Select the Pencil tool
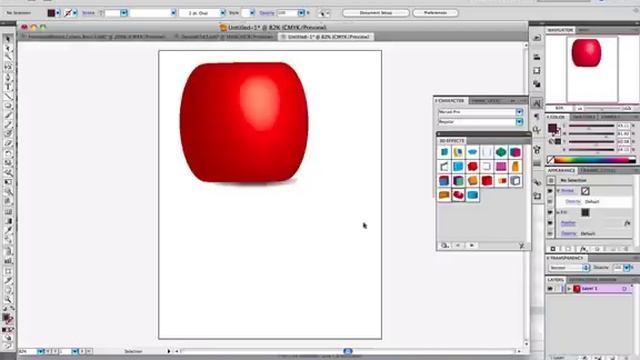 point(8,125)
